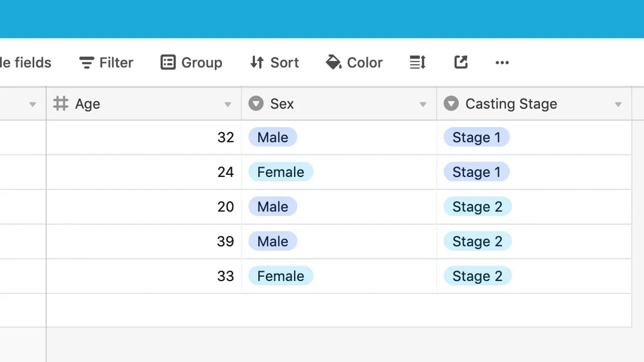Click the share view icon

(x=461, y=63)
